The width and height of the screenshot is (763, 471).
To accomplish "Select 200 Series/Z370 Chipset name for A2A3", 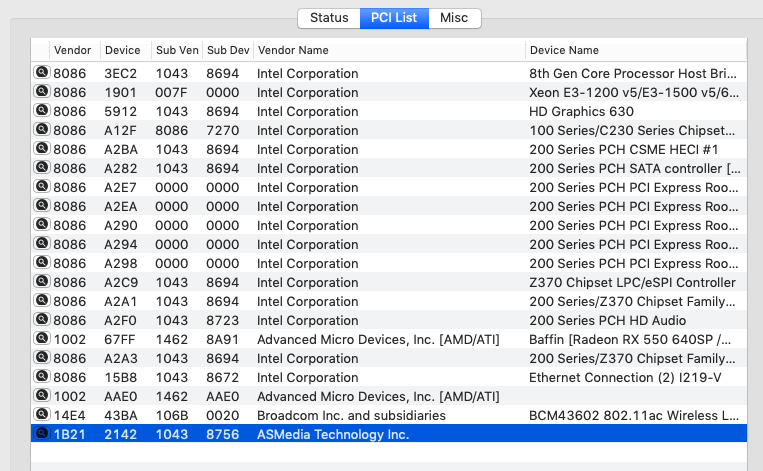I will coord(632,359).
